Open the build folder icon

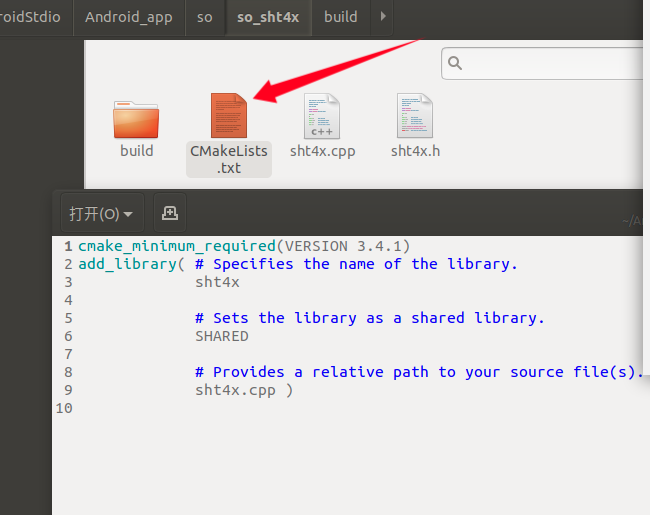[136, 118]
